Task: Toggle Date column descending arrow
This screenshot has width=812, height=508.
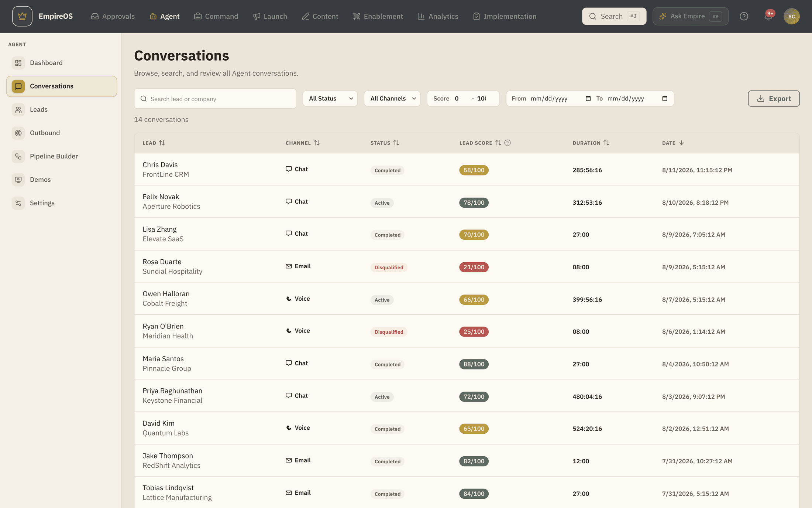Action: (681, 143)
